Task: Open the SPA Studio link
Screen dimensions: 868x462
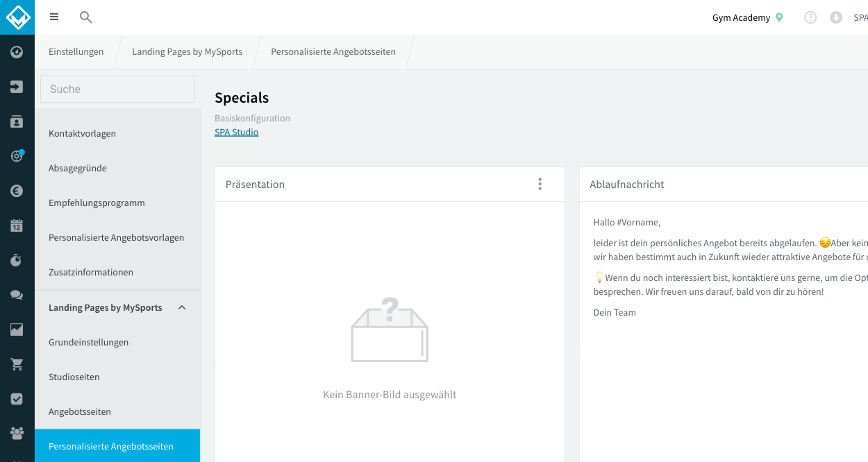Action: [237, 132]
